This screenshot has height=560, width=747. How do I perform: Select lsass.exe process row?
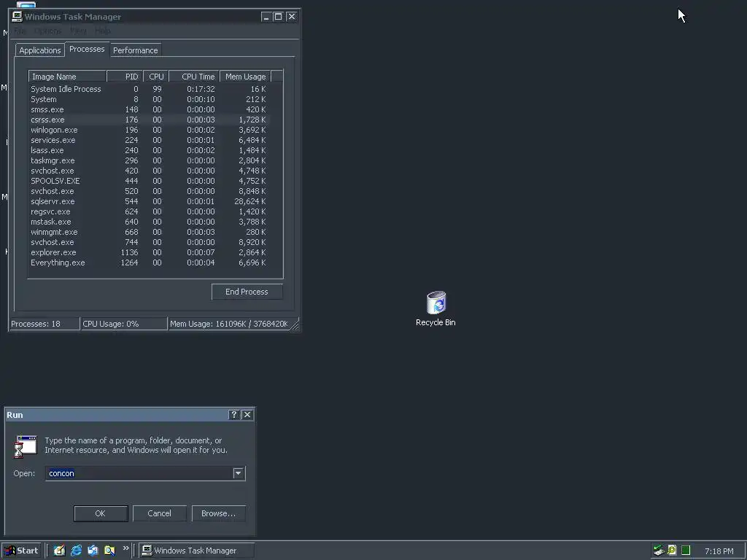pos(149,150)
